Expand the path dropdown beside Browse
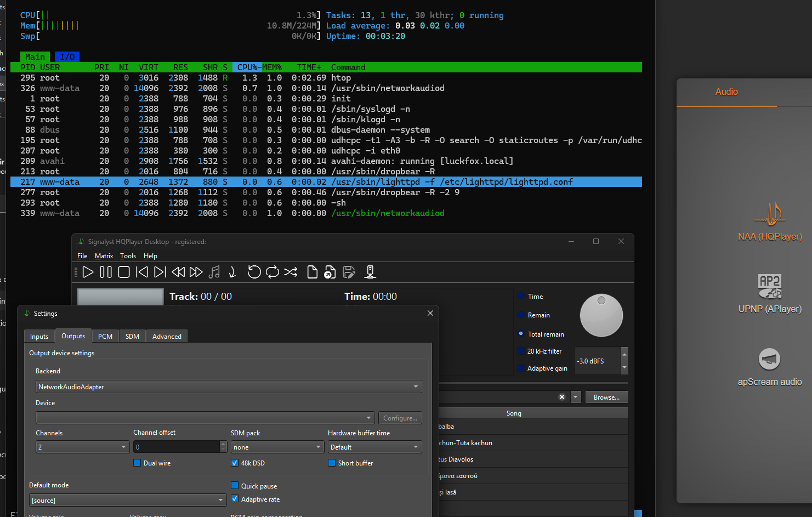Screen dimensions: 812x517 tap(576, 397)
